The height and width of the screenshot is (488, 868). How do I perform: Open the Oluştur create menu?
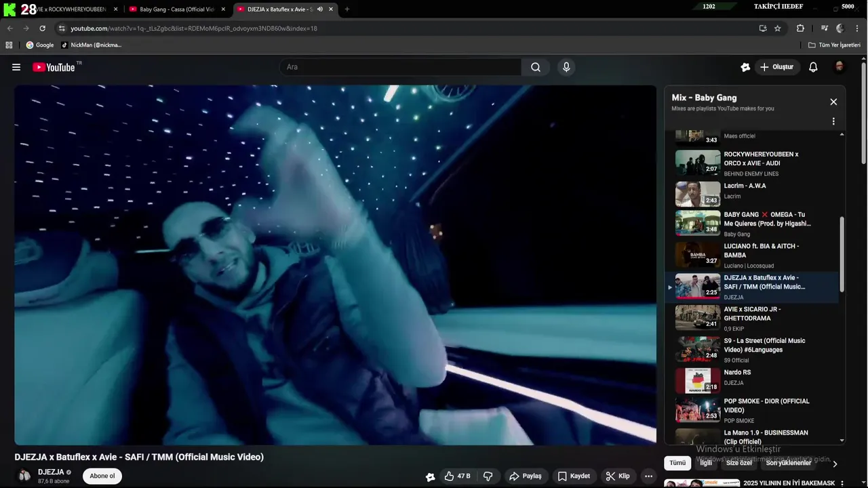tap(776, 67)
